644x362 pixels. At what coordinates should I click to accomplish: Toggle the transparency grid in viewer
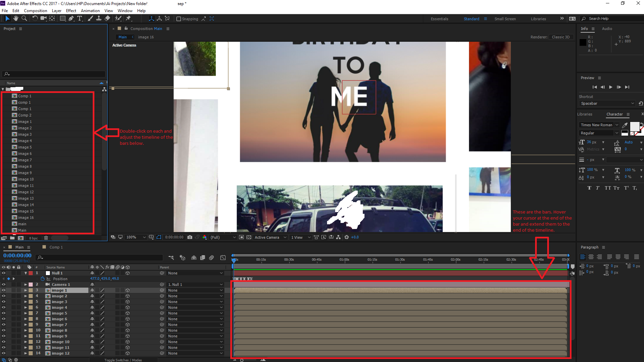249,237
